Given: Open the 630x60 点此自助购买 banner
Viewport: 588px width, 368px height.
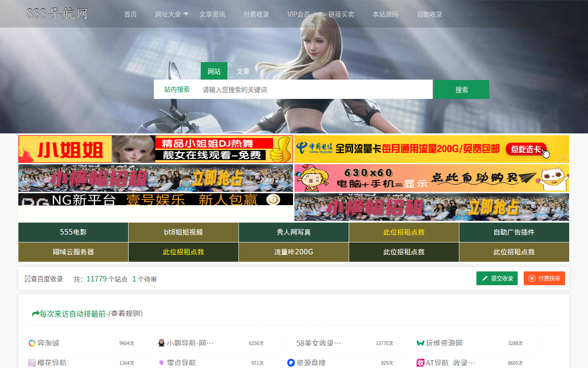Looking at the screenshot, I should pyautogui.click(x=432, y=178).
